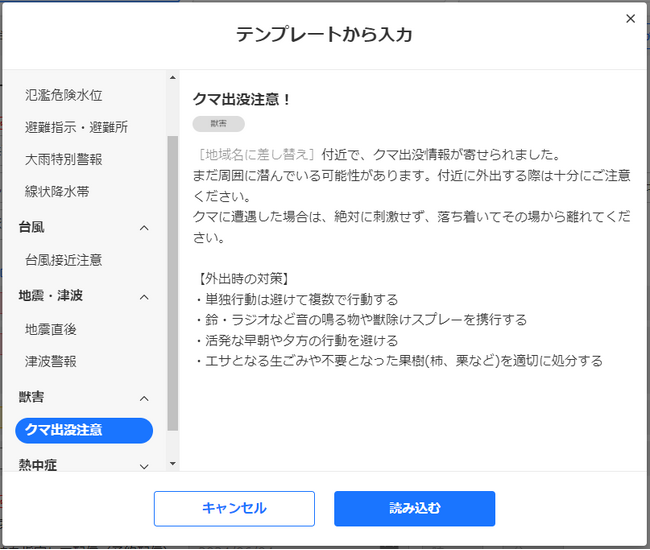Click the 活発な早朝や夕方の行動を避ける line

pyautogui.click(x=297, y=340)
